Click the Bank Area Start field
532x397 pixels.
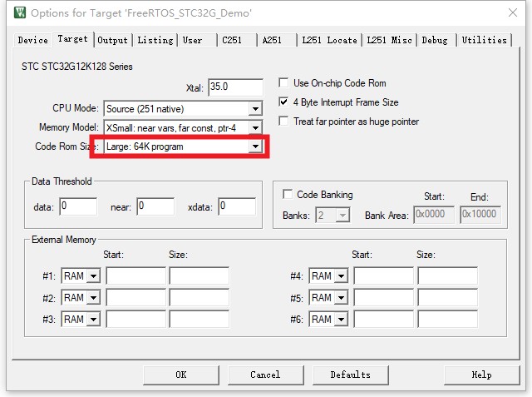(x=434, y=215)
